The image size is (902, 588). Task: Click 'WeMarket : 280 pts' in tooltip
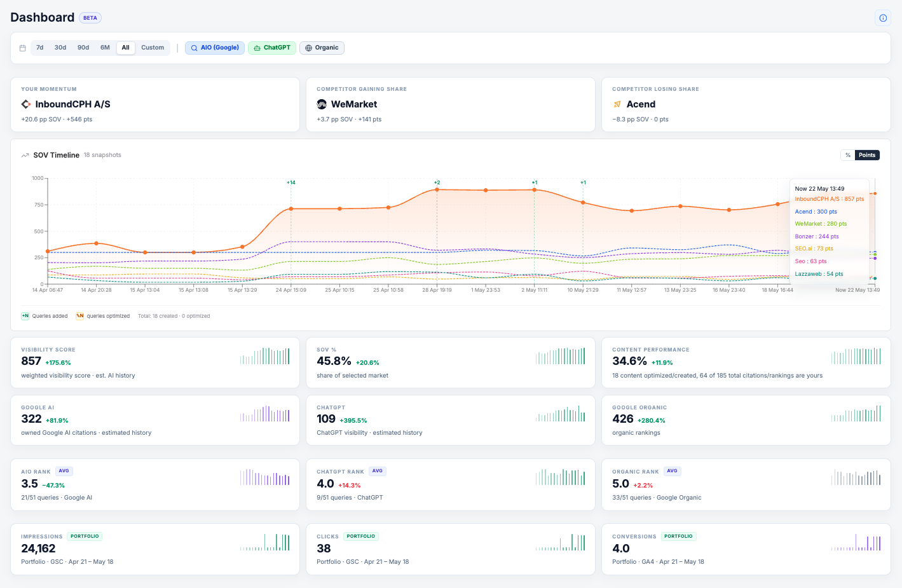[x=821, y=224]
